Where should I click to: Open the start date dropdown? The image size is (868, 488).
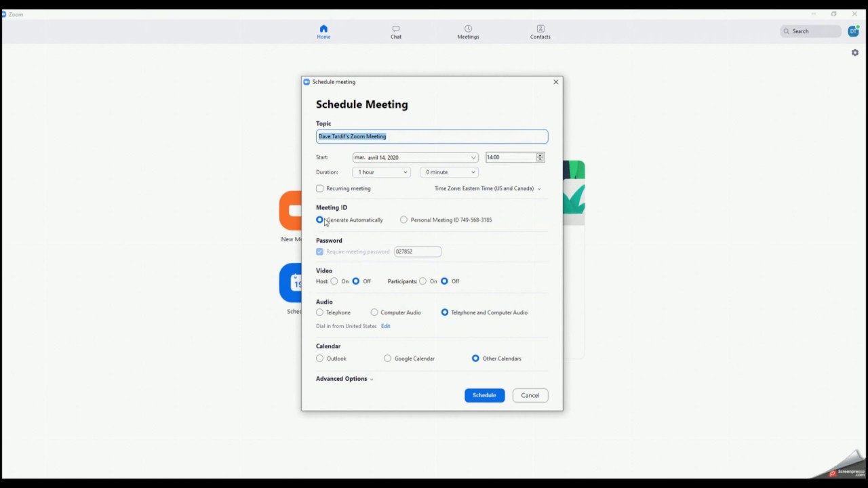click(415, 157)
